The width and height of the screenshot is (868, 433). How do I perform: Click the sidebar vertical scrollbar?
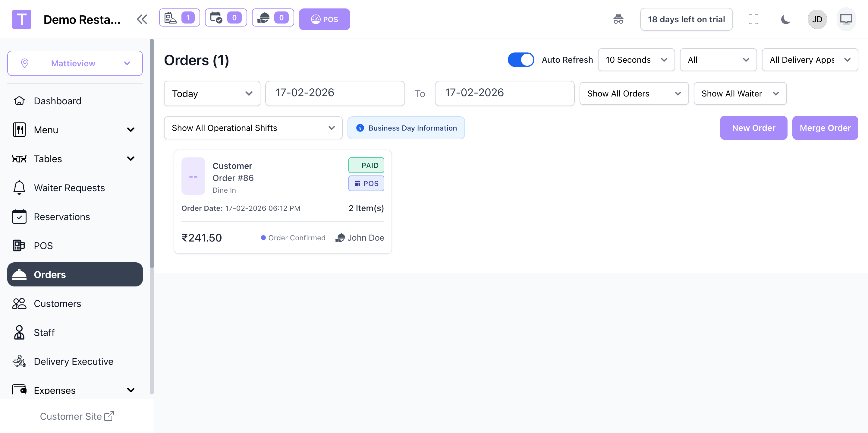pyautogui.click(x=152, y=153)
